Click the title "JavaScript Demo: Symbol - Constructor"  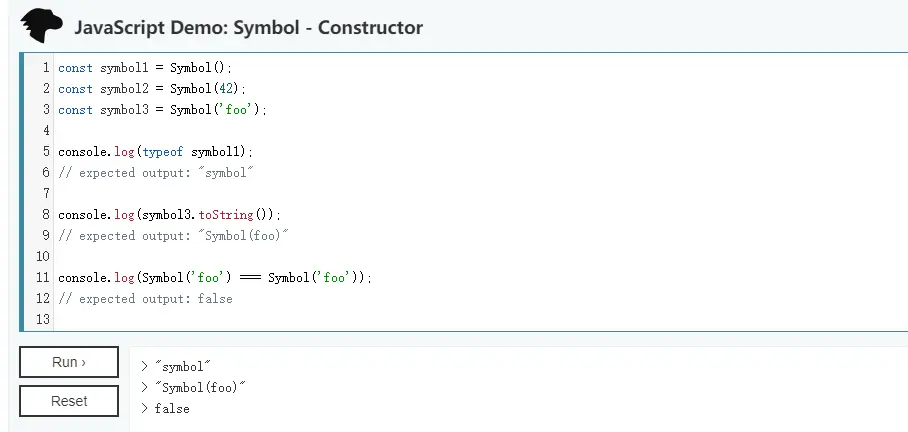(248, 27)
